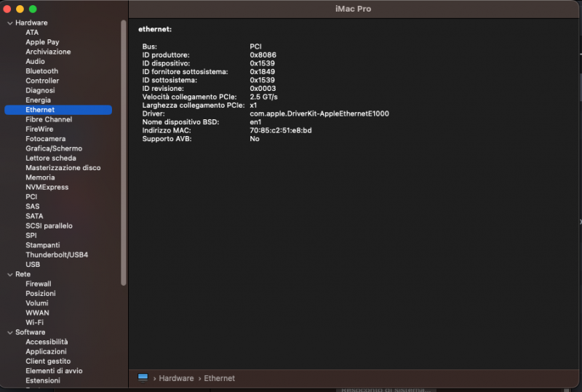This screenshot has height=392, width=582.
Task: Select Accessibilità under Software
Action: coord(47,342)
